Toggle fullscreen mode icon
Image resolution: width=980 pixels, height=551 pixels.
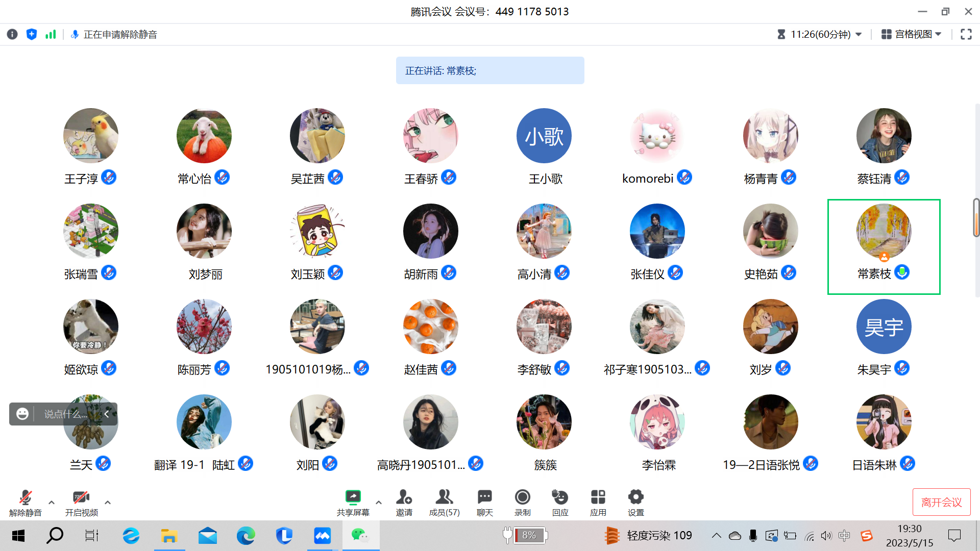pos(966,34)
